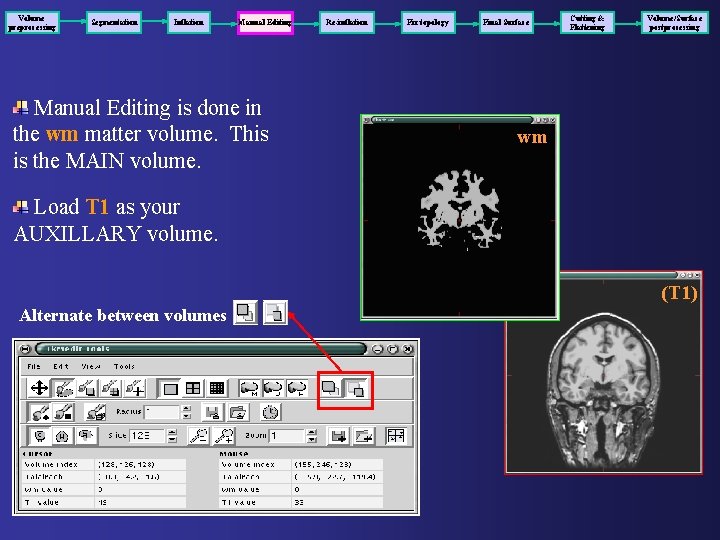The width and height of the screenshot is (720, 540).
Task: Open the Edit menu
Action: coord(61,366)
